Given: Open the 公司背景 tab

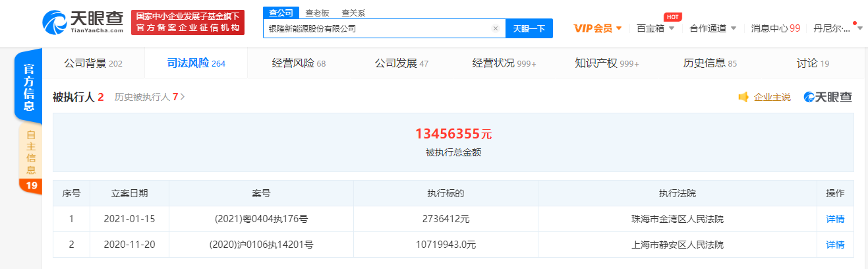Looking at the screenshot, I should [93, 63].
